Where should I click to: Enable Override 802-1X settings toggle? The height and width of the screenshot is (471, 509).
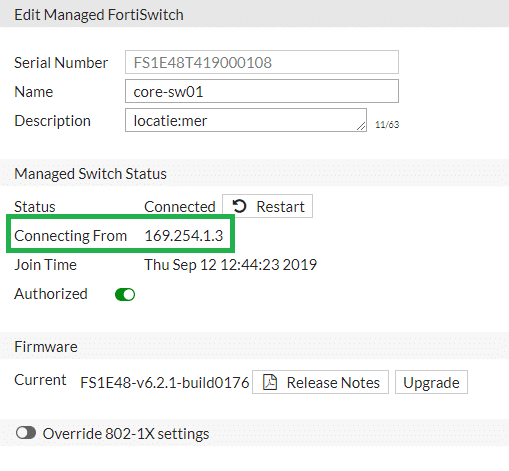pyautogui.click(x=26, y=433)
